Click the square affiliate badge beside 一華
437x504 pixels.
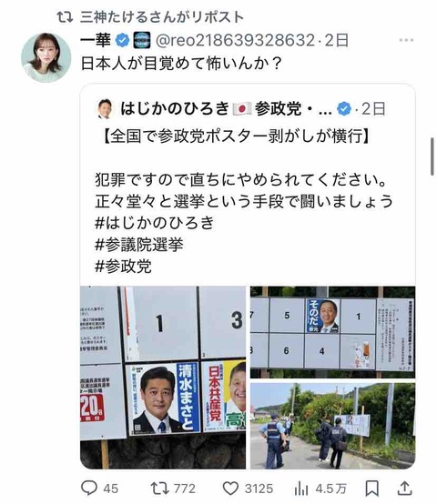(x=142, y=41)
